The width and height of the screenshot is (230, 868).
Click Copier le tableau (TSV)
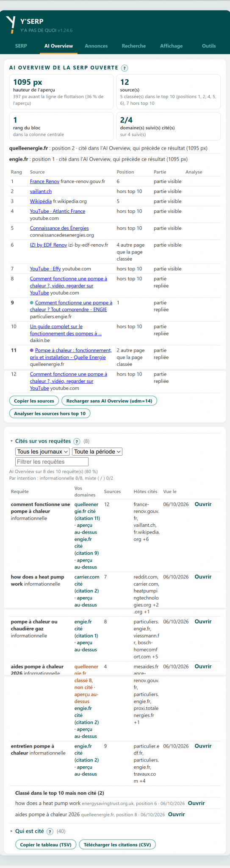click(x=46, y=845)
